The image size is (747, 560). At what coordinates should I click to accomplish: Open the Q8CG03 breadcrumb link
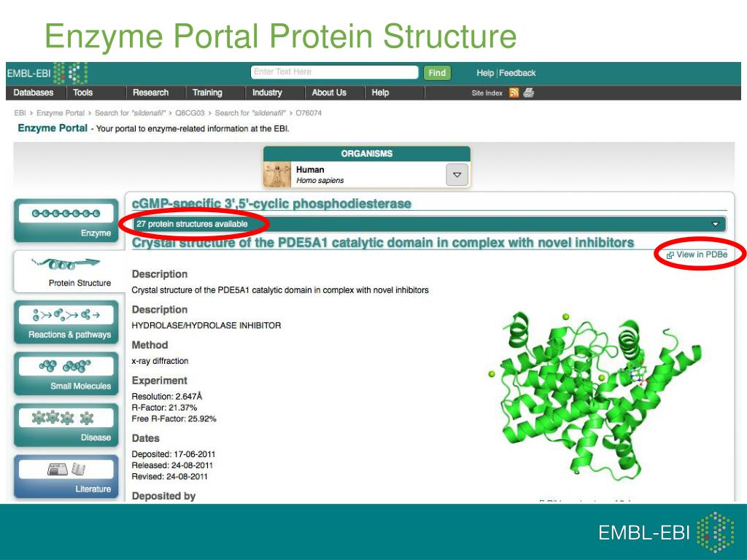coord(190,113)
